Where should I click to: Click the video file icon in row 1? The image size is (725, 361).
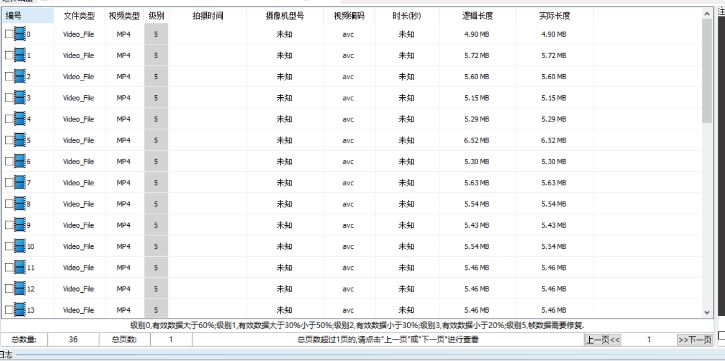point(20,55)
